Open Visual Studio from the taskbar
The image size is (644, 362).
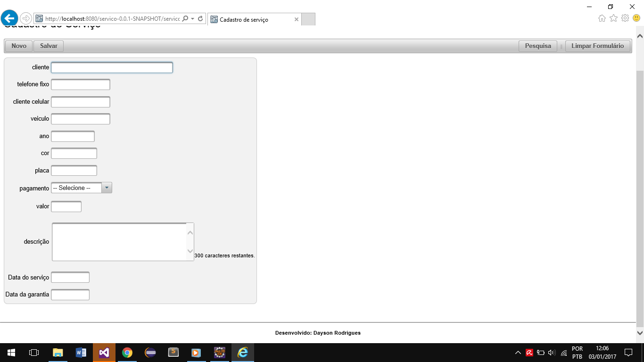pos(104,353)
